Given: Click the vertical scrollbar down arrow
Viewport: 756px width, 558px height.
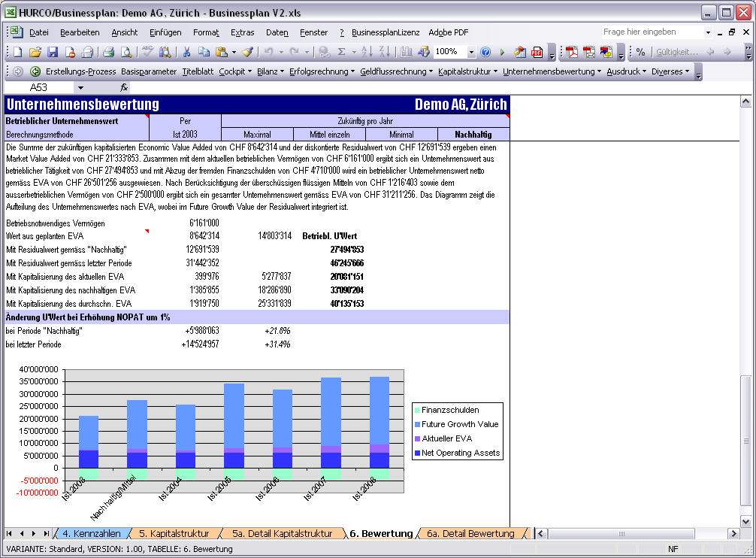Looking at the screenshot, I should coord(746,521).
